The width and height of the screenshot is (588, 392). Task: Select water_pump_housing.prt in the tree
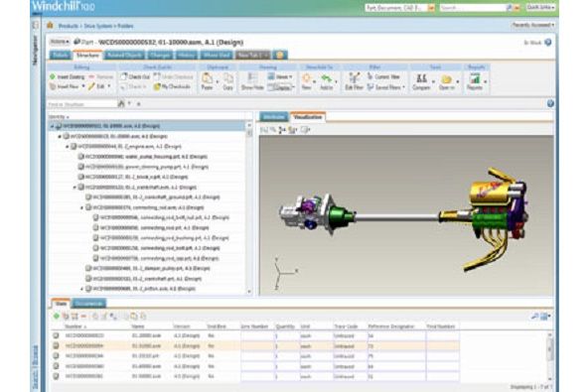(146, 157)
